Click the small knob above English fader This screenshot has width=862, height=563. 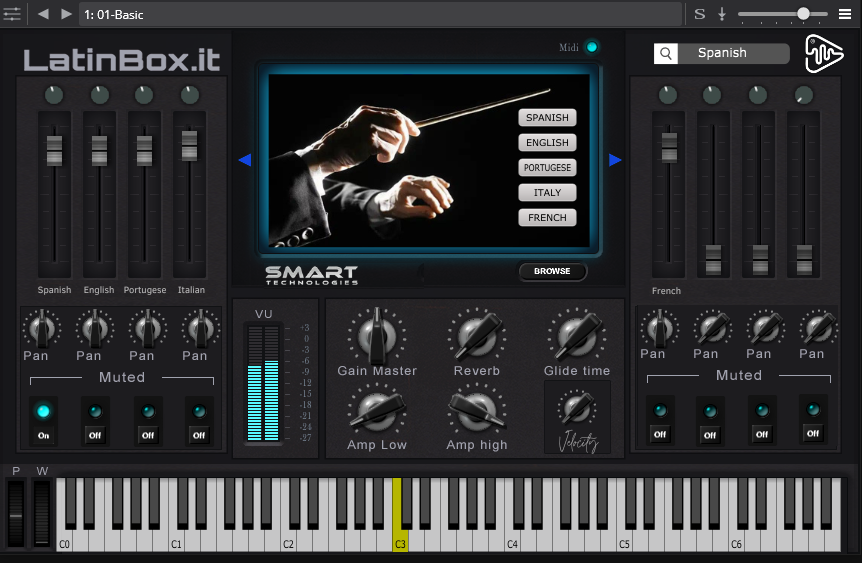(100, 95)
